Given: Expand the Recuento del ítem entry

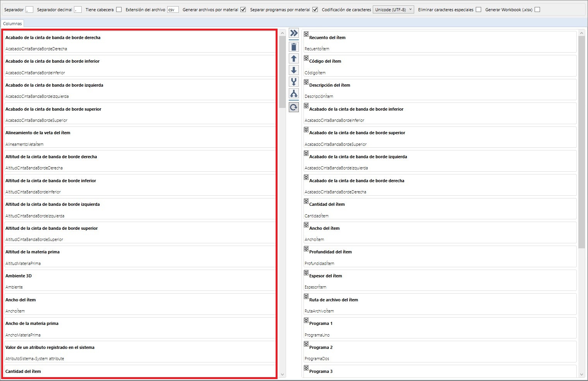Looking at the screenshot, I should pyautogui.click(x=306, y=34).
